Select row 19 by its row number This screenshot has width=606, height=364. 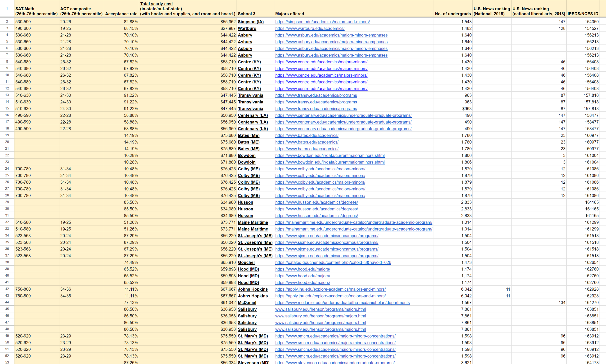tap(7, 135)
